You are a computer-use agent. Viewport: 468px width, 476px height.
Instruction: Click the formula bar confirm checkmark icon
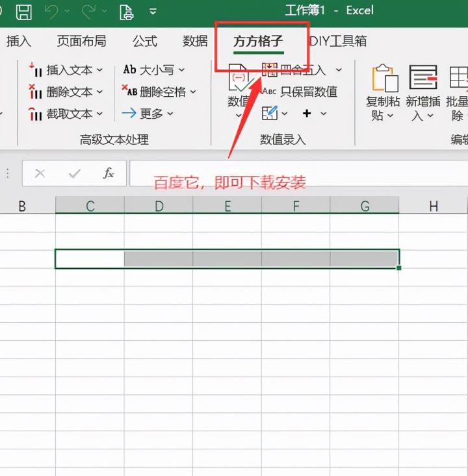(75, 173)
